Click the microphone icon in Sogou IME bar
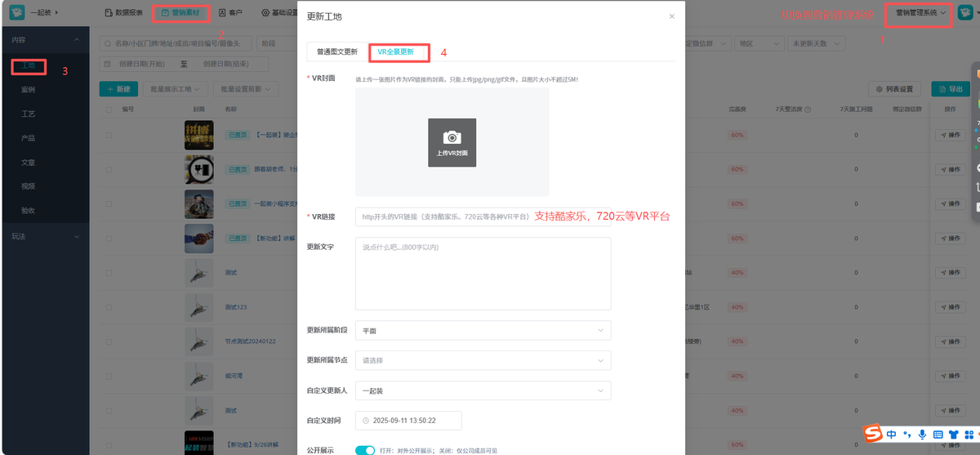Image resolution: width=980 pixels, height=455 pixels. [922, 434]
